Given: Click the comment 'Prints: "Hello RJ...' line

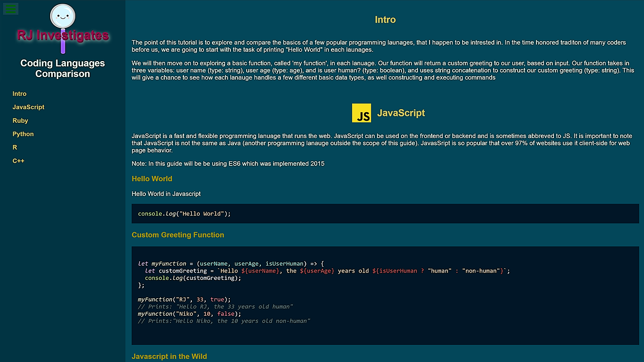Looking at the screenshot, I should (x=216, y=307).
